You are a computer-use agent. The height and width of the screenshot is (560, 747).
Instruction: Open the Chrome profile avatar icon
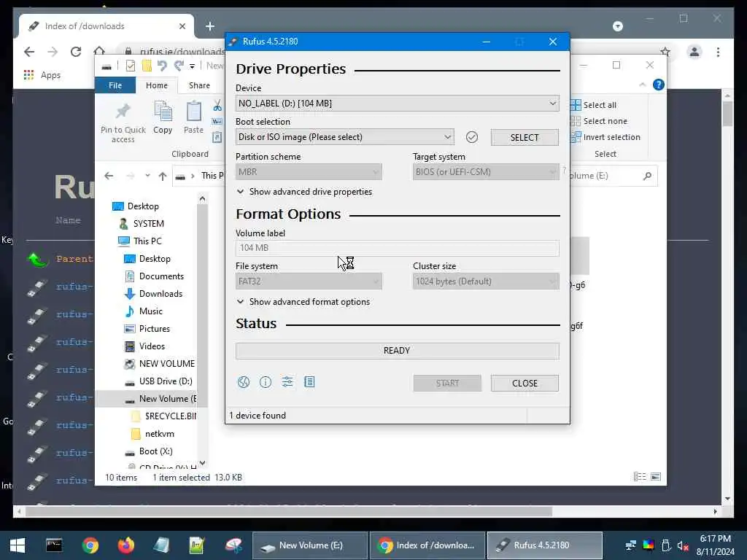(x=694, y=52)
